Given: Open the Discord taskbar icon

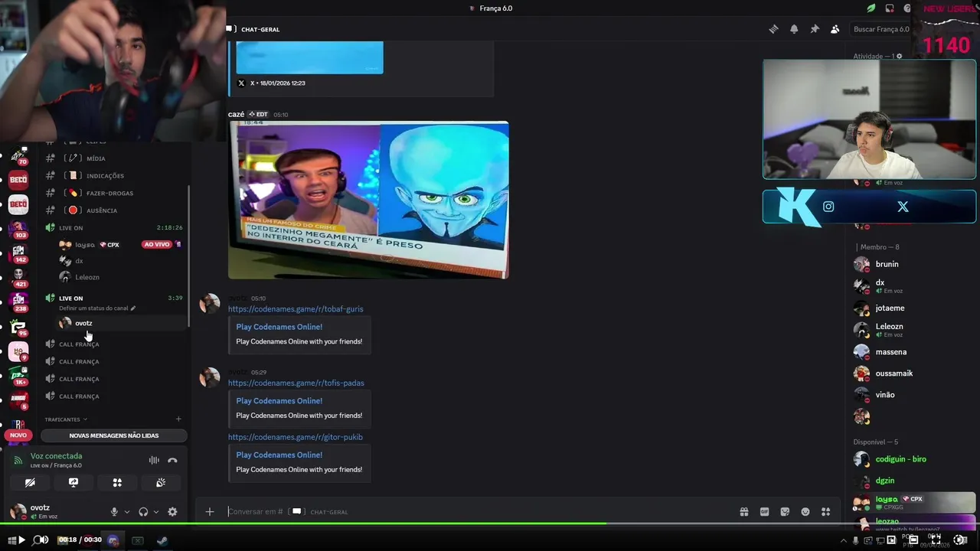Looking at the screenshot, I should click(x=113, y=540).
